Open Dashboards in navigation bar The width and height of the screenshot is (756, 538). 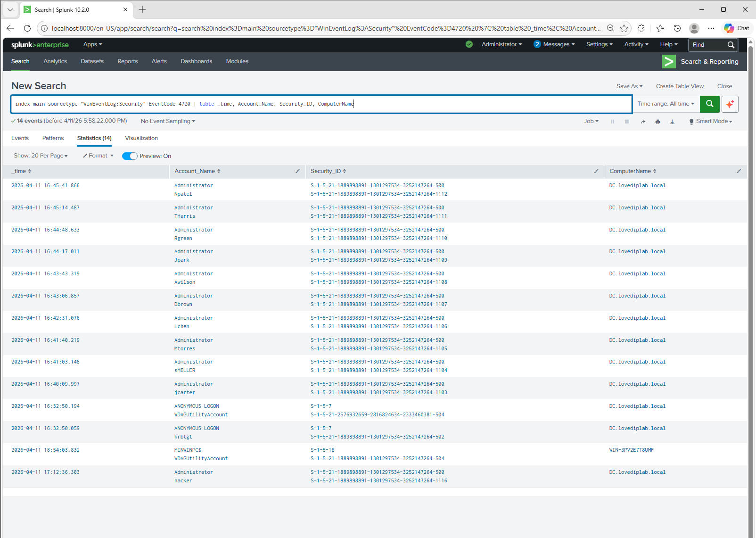coord(197,61)
